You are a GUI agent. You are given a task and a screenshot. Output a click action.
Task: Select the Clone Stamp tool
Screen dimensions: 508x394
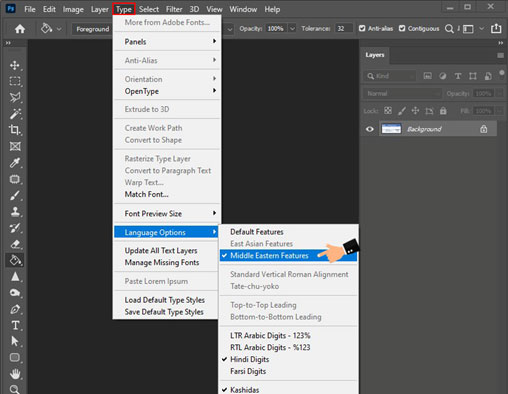15,211
